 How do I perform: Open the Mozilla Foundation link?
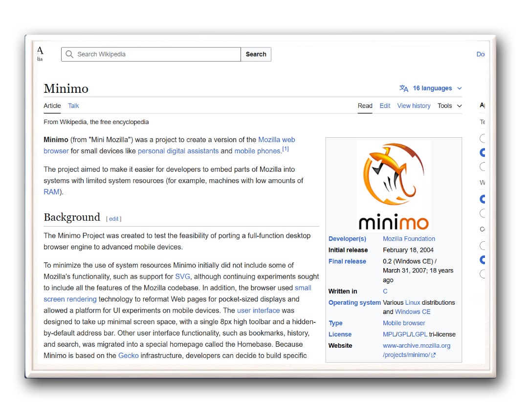coord(409,239)
